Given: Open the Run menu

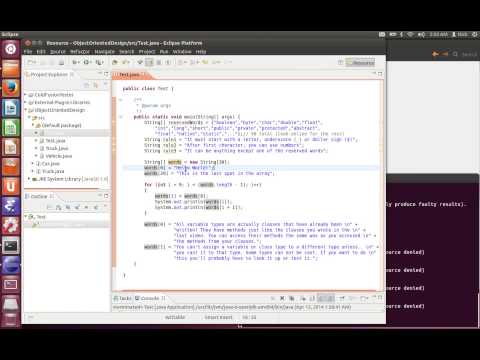Looking at the screenshot, I should [164, 52].
